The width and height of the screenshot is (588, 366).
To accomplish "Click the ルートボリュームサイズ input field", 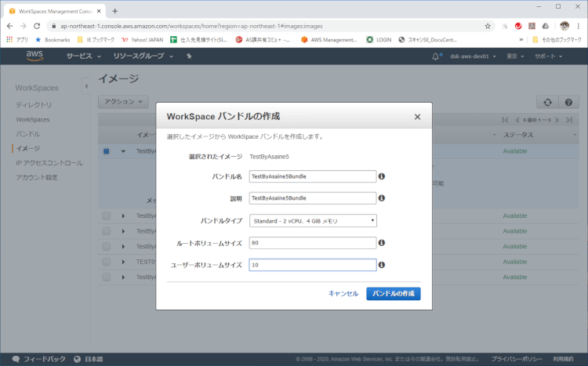I will pos(313,243).
